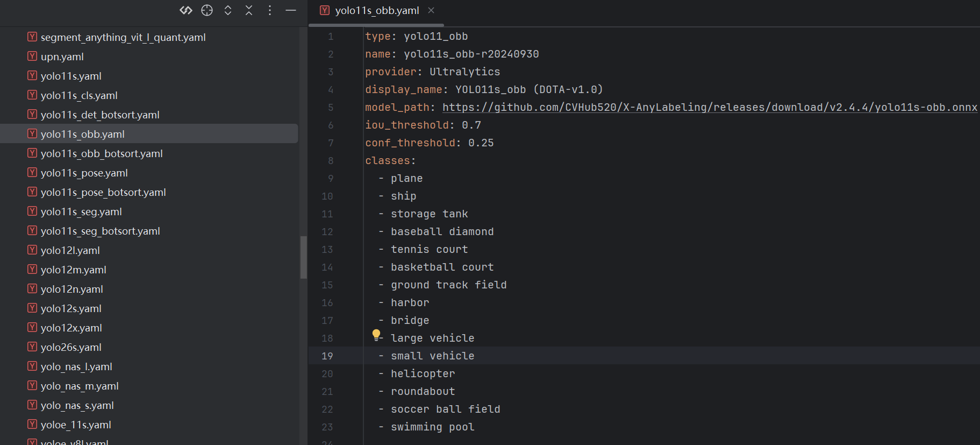Click the lightbulb quick-fix icon on line 18
This screenshot has width=980, height=445.
click(x=376, y=335)
